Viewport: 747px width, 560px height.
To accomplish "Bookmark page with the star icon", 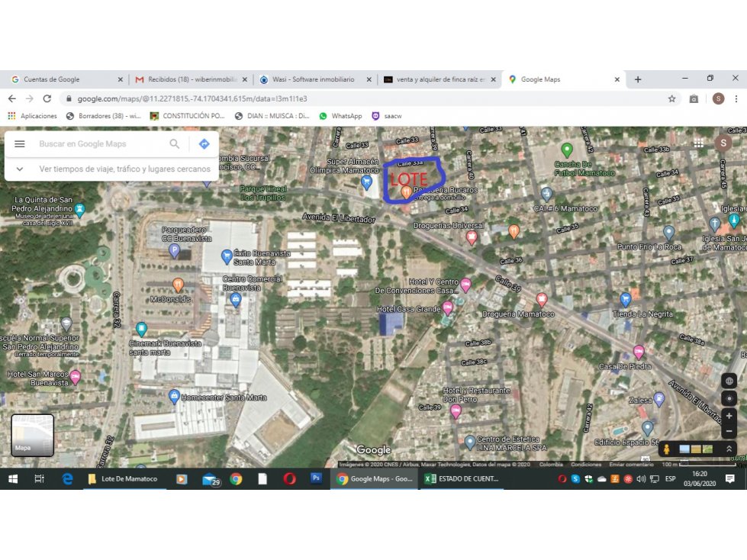I will click(671, 99).
